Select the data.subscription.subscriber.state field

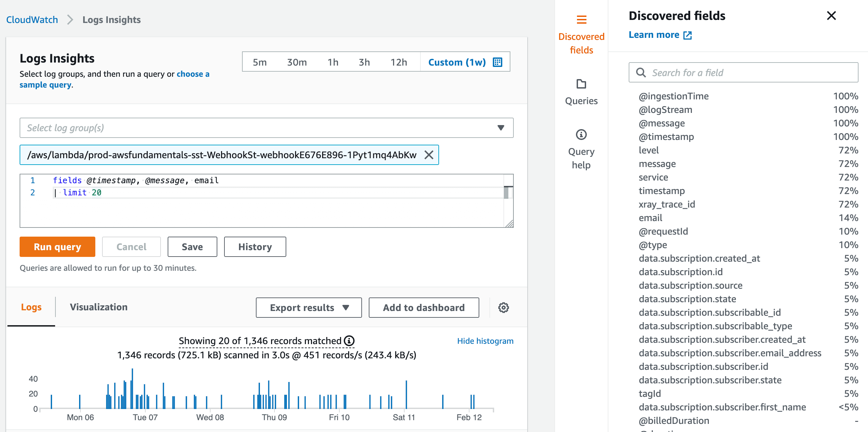point(710,380)
